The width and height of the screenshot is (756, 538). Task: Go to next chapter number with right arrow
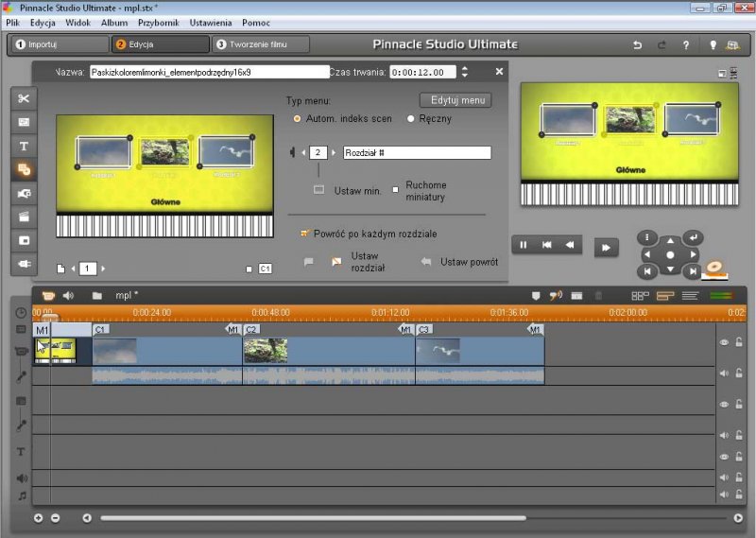point(334,152)
